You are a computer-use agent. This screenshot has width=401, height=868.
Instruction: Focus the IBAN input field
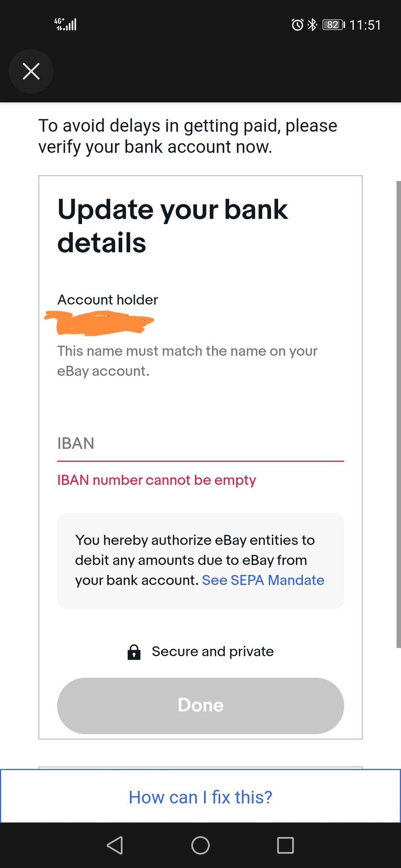coord(200,443)
